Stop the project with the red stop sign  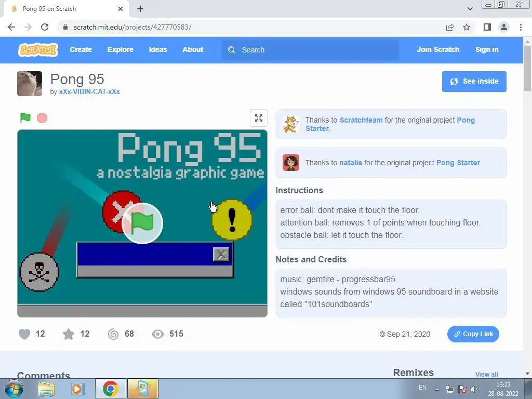[42, 118]
